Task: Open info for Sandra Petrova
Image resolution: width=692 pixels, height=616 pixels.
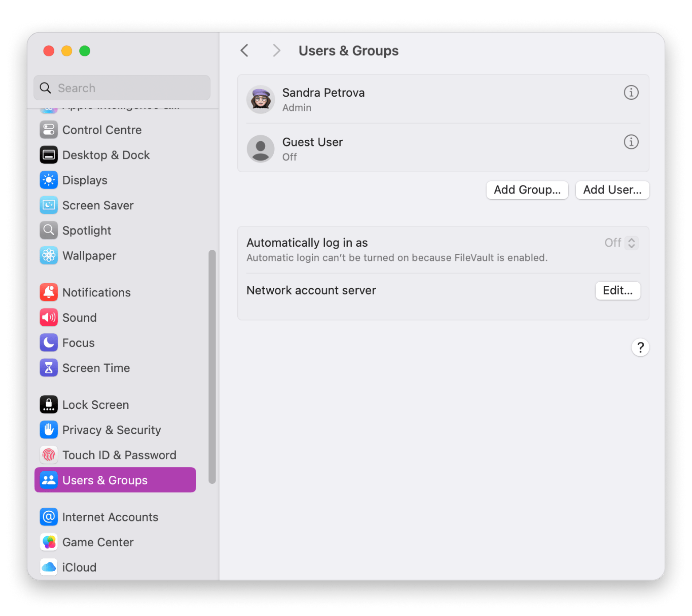Action: (x=631, y=93)
